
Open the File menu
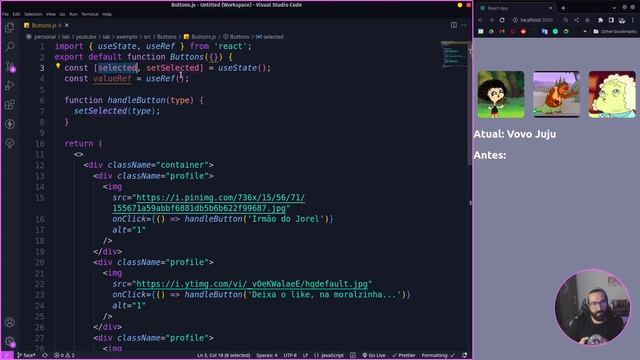click(x=5, y=14)
